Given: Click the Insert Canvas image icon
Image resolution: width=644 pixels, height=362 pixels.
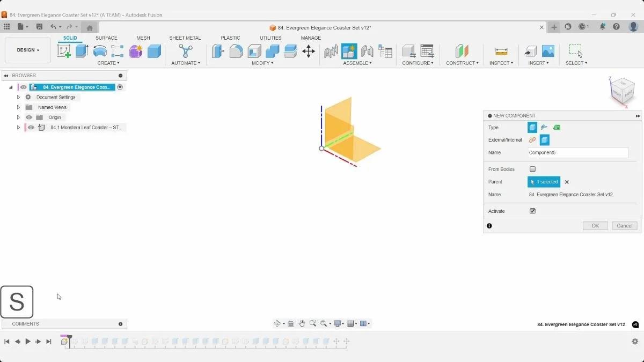Looking at the screenshot, I should 548,51.
